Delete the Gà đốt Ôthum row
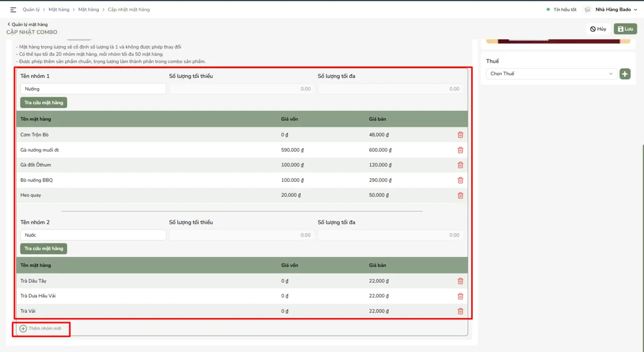Image resolution: width=644 pixels, height=352 pixels. pos(460,165)
